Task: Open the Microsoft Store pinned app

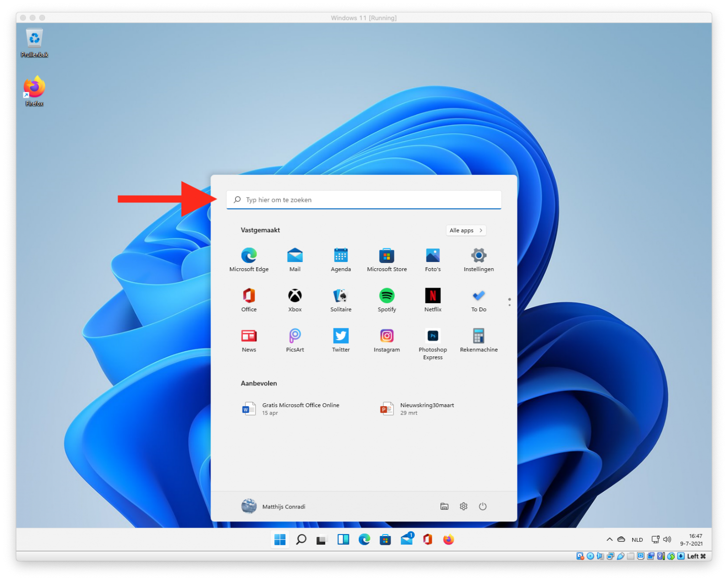Action: click(387, 256)
